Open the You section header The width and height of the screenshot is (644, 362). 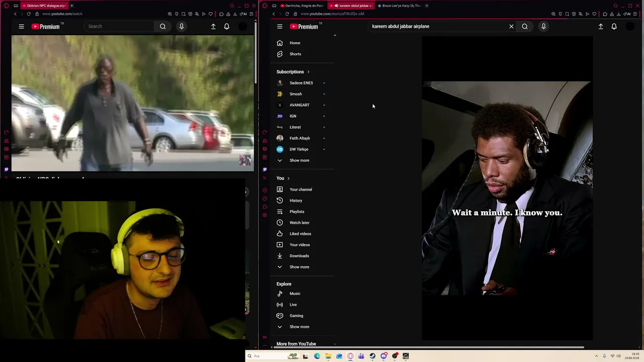pos(283,178)
